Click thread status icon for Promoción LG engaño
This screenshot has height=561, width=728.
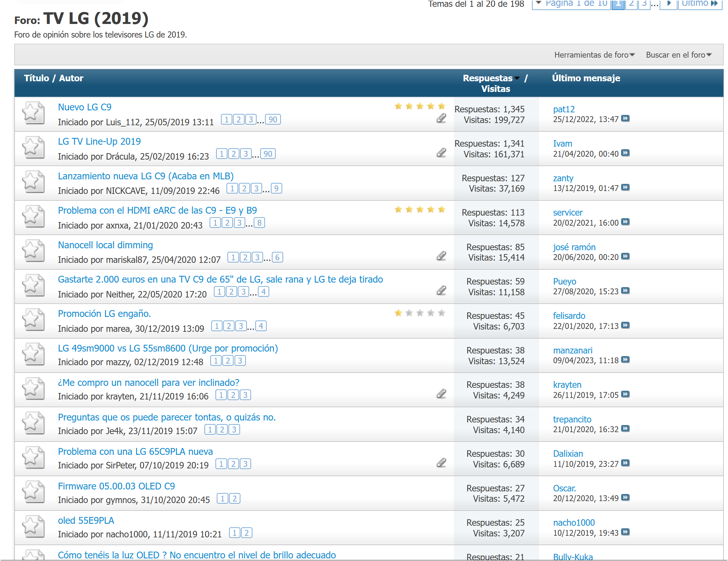pos(33,320)
